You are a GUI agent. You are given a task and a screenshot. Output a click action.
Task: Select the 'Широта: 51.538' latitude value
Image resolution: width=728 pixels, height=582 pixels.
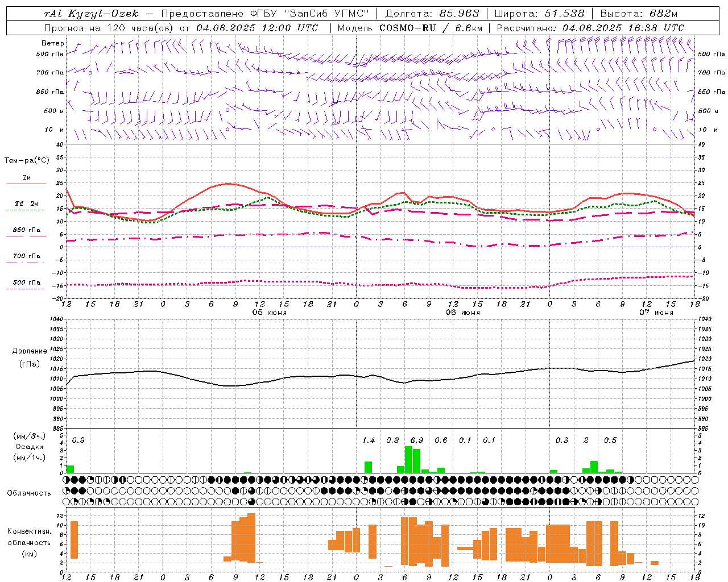(x=539, y=14)
